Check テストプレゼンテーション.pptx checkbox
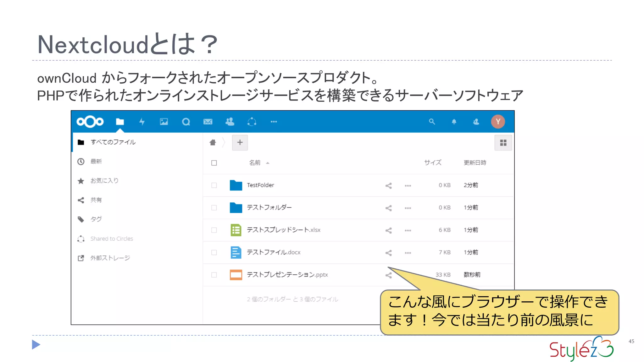 pos(214,275)
